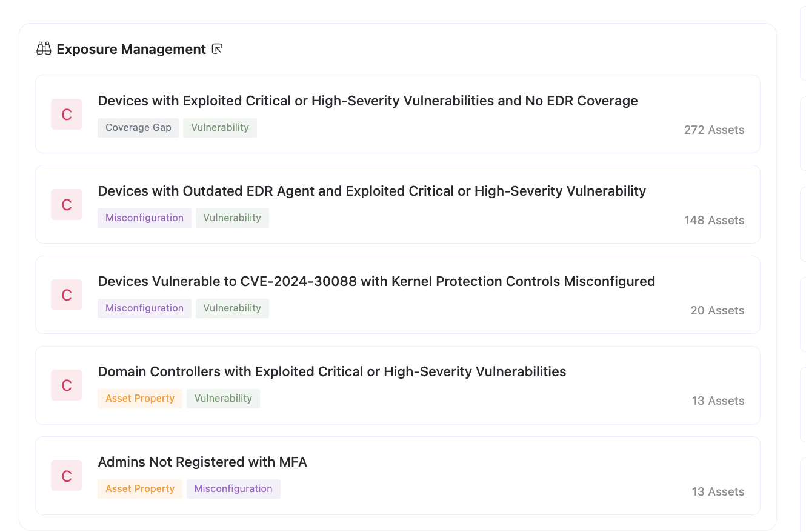Click the C severity badge for the CVE-2024-30088 row
The height and width of the screenshot is (532, 806).
tap(67, 295)
